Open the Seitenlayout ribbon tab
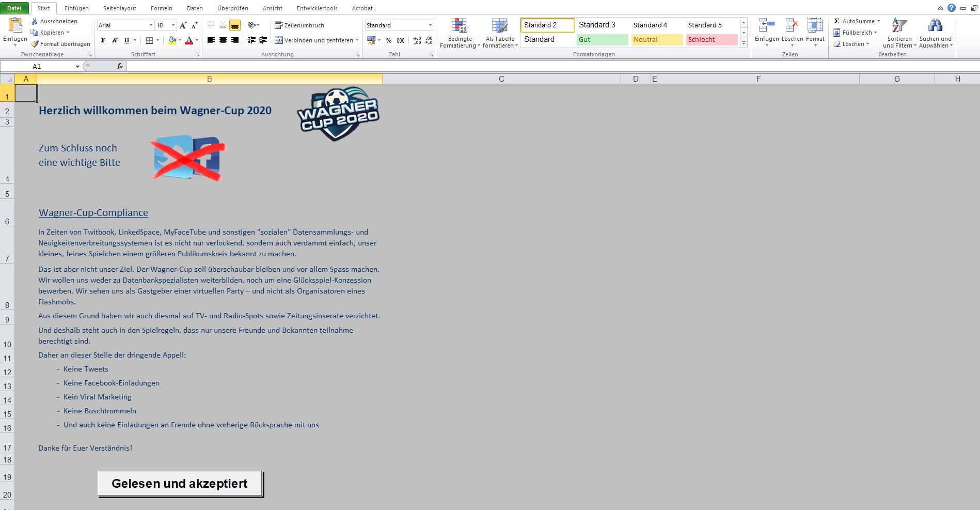 pyautogui.click(x=120, y=8)
